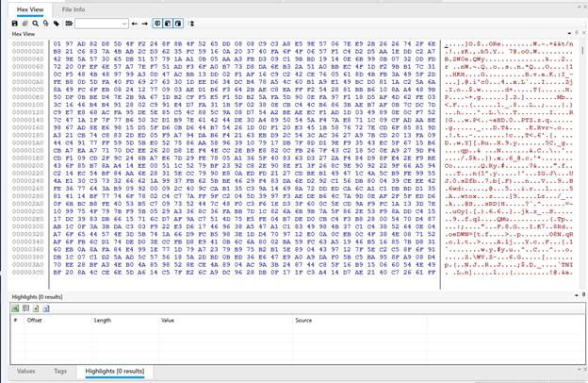This screenshot has width=588, height=383.
Task: Pin the Highlights panel with its pin icon
Action: click(x=583, y=295)
